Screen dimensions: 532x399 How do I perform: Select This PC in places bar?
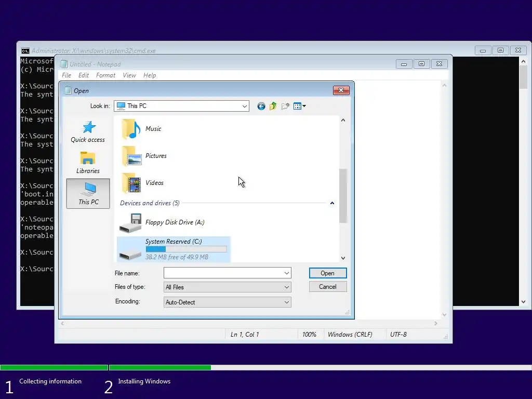(88, 194)
